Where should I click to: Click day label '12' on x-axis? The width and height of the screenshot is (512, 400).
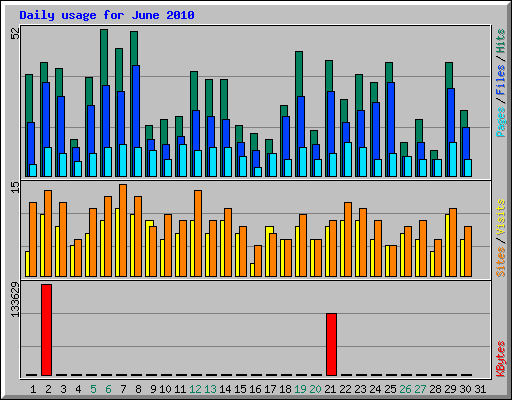pyautogui.click(x=195, y=389)
